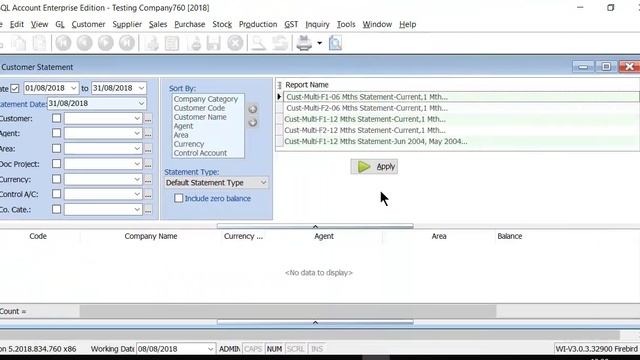Click the Edit document toolbar icon
Image resolution: width=640 pixels, height=360 pixels.
coord(172,43)
